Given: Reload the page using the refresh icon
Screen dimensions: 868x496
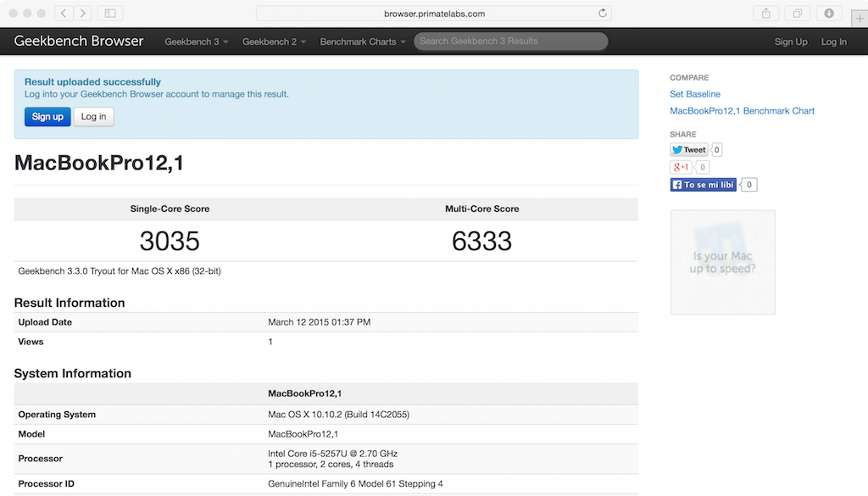Looking at the screenshot, I should (603, 14).
